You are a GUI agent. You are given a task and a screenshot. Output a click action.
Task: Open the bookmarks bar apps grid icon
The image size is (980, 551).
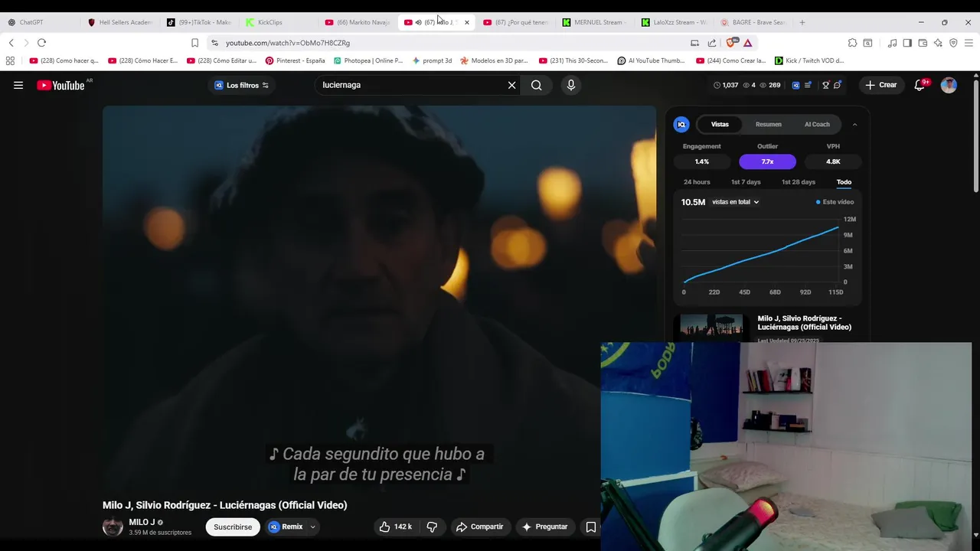click(10, 60)
